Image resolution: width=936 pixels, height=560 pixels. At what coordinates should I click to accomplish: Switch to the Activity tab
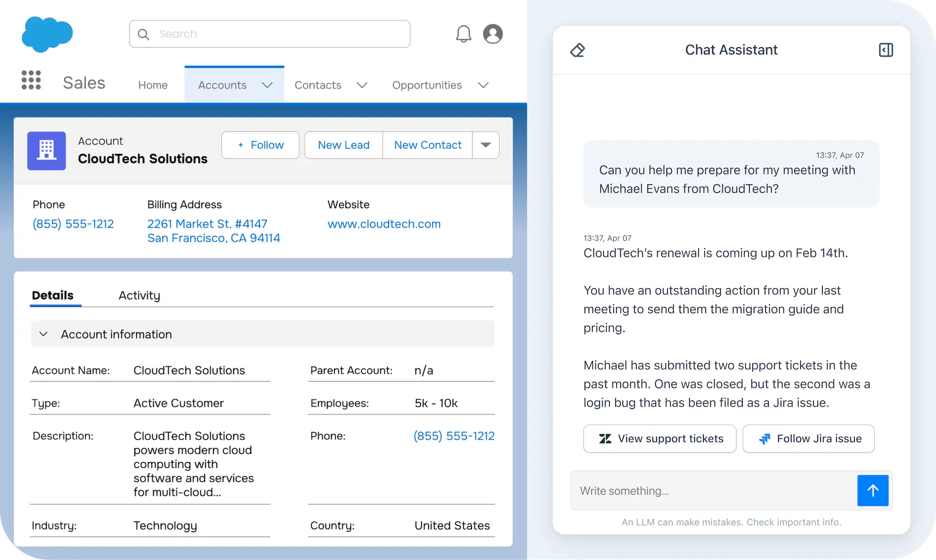pyautogui.click(x=139, y=295)
